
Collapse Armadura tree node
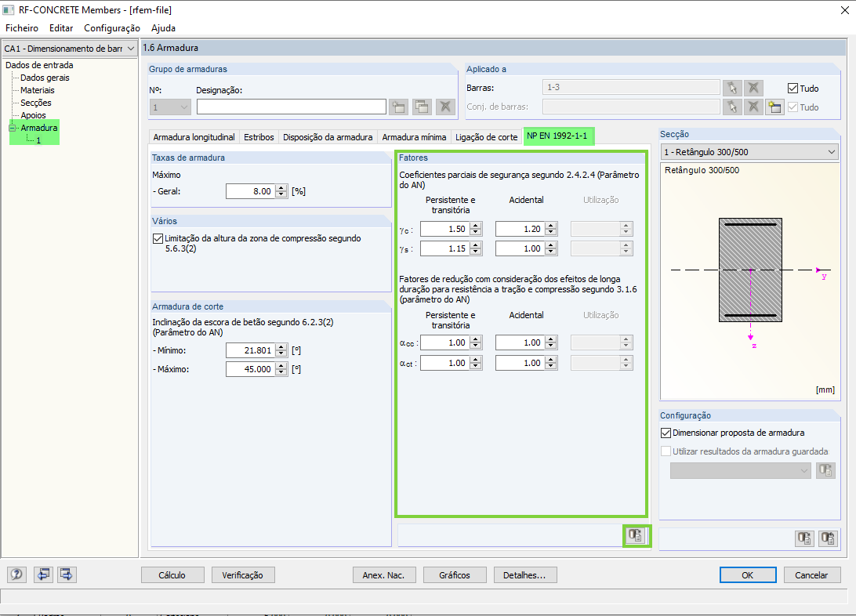pos(13,129)
